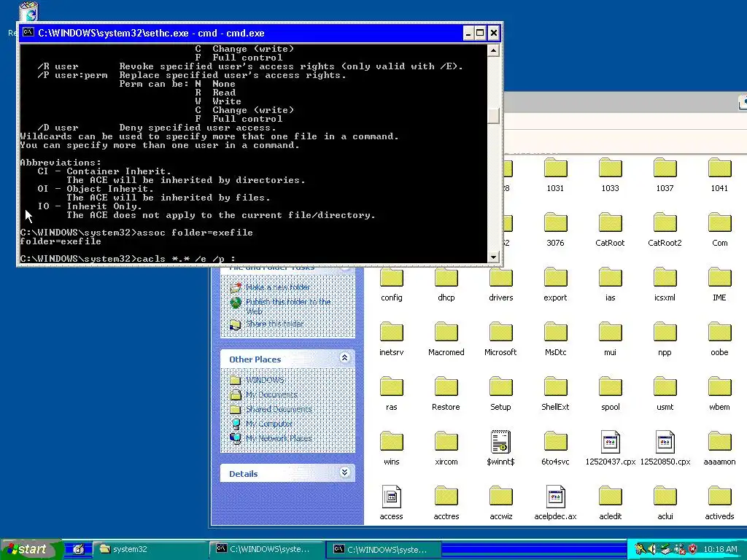Screen dimensions: 747x560
Task: Click 'Make a new folder' link
Action: click(x=277, y=287)
